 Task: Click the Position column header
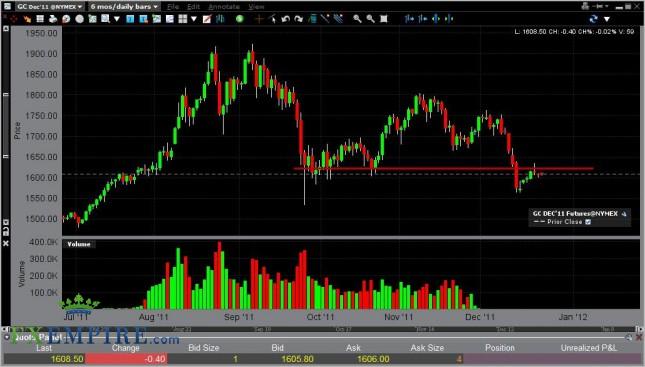click(500, 348)
